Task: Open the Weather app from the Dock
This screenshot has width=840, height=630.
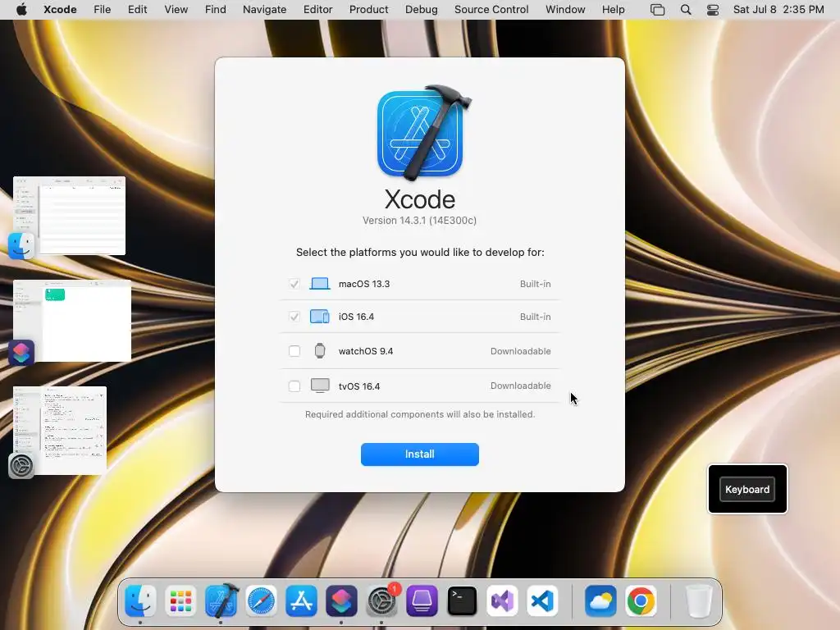Action: click(x=600, y=600)
